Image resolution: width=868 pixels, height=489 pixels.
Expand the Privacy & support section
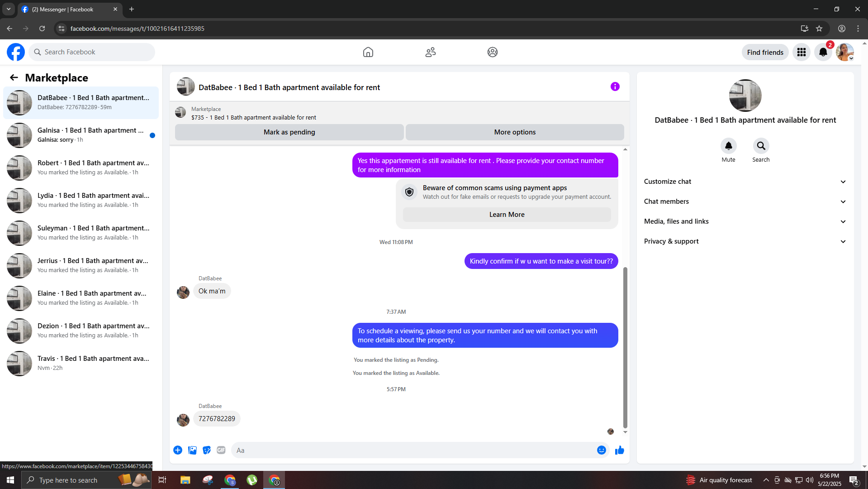[745, 241]
